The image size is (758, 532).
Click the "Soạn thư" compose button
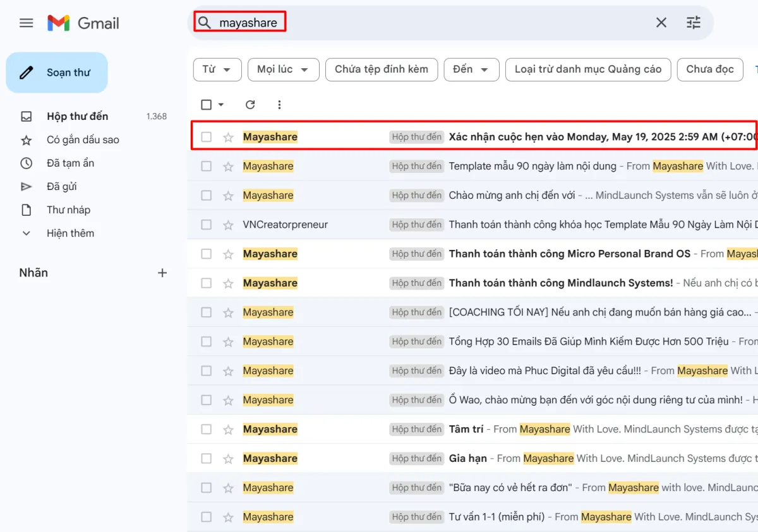pos(57,73)
